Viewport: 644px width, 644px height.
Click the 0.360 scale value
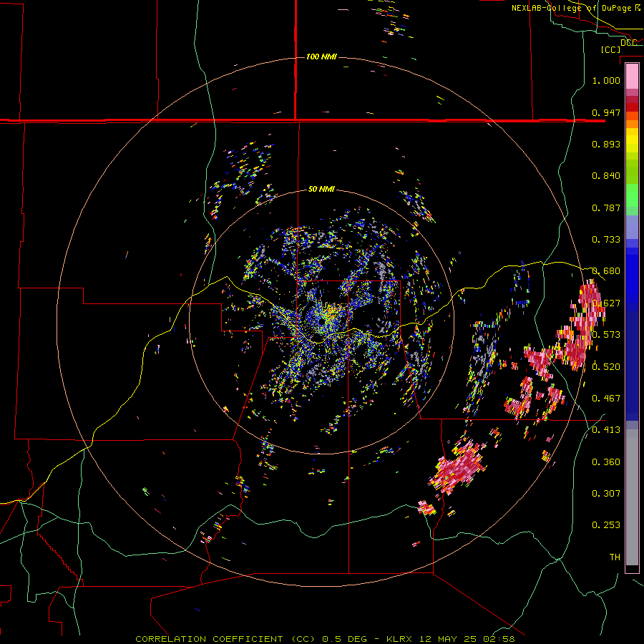[x=606, y=462]
